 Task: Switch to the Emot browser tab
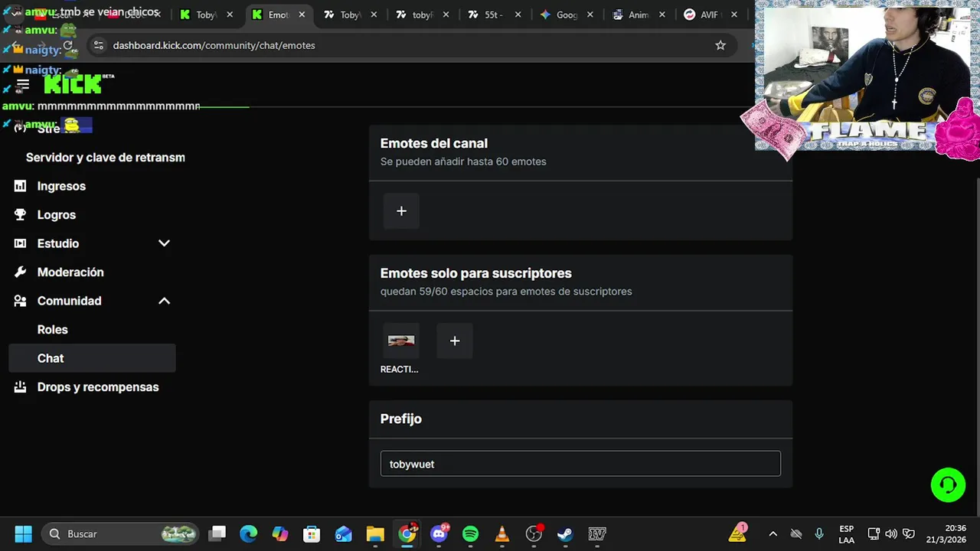click(x=278, y=15)
